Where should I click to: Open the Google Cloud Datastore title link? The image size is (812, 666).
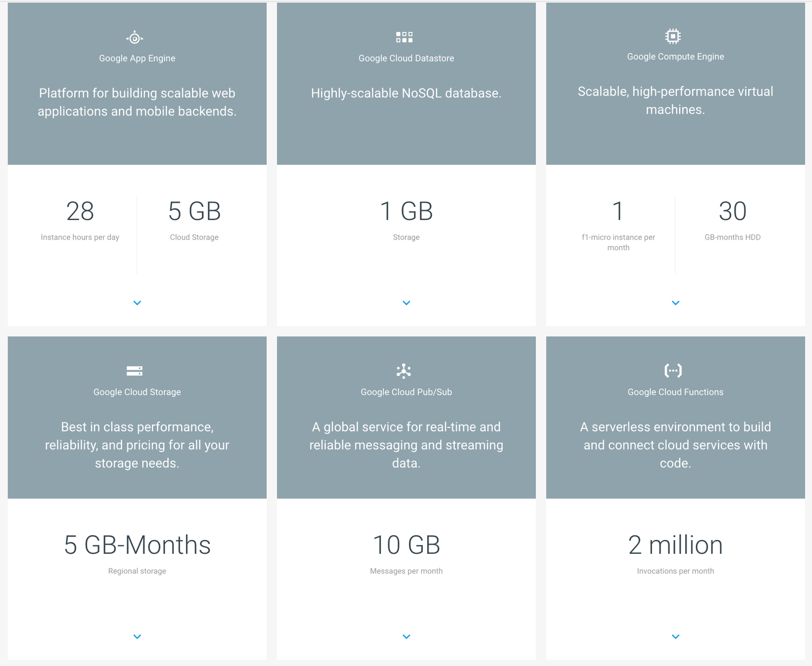[406, 58]
